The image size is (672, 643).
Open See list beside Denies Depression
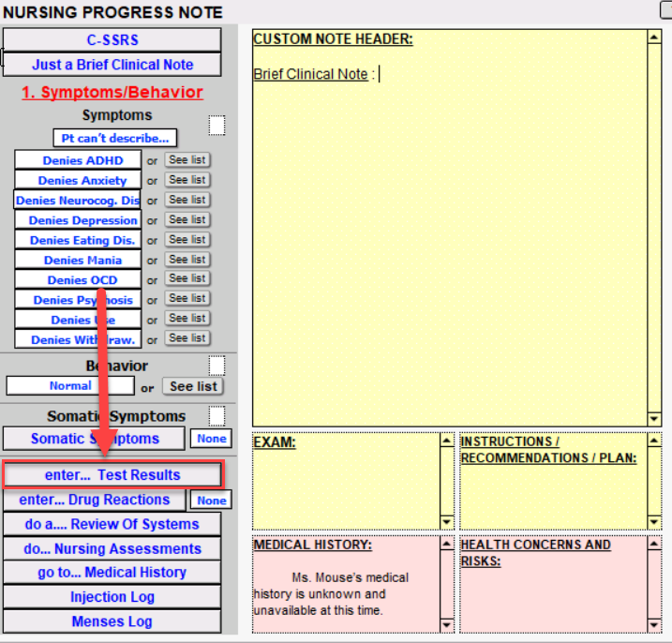coord(187,220)
